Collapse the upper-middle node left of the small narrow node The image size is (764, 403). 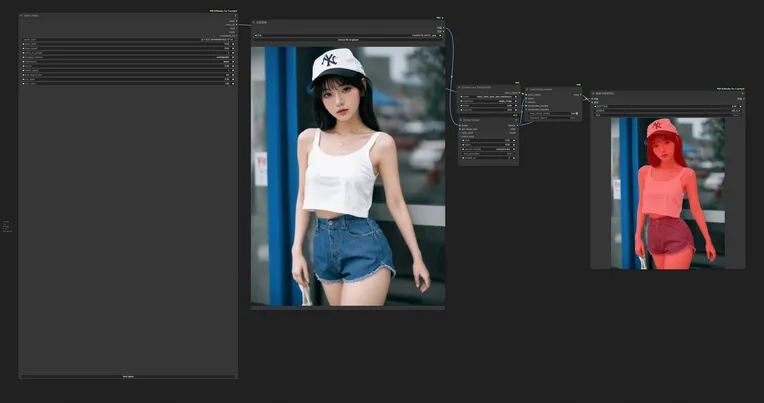pos(461,87)
